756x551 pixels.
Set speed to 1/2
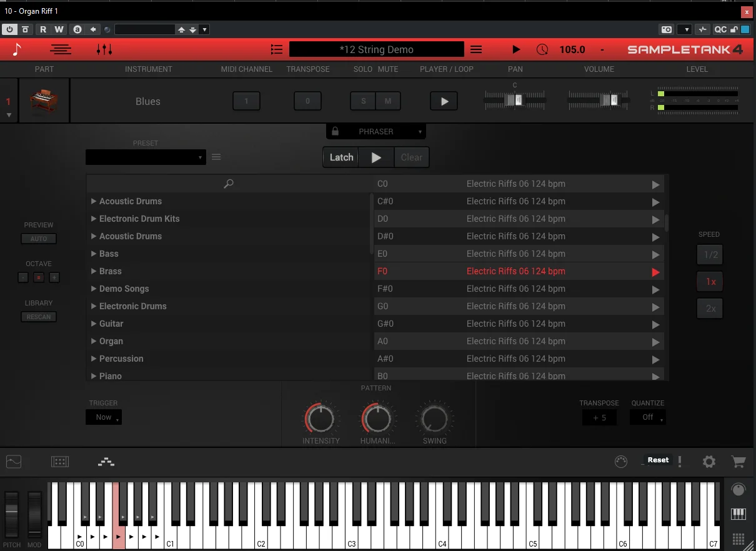tap(710, 255)
